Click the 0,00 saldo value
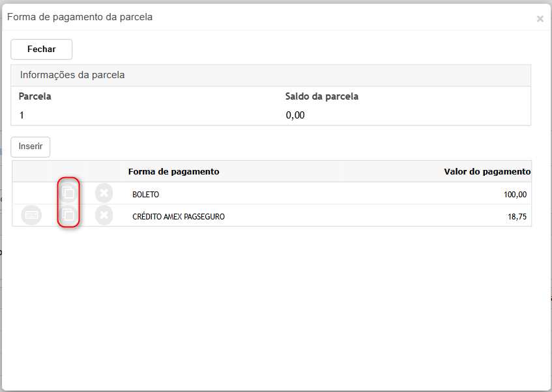Image resolution: width=552 pixels, height=392 pixels. 295,115
